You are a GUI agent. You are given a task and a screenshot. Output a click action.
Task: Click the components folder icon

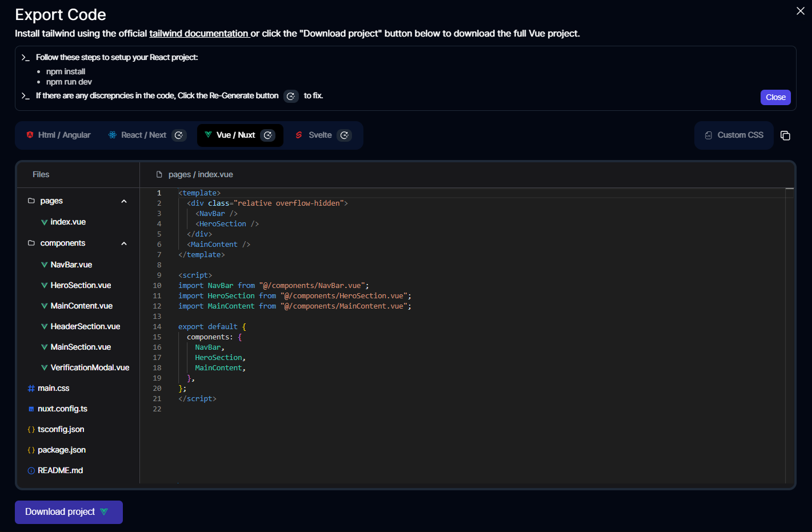click(31, 243)
